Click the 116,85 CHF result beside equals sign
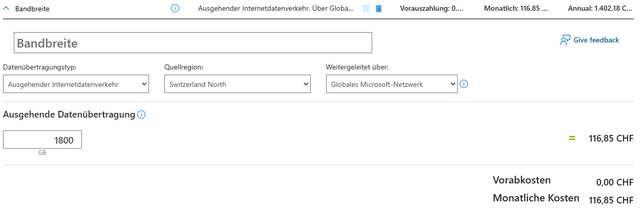Viewport: 644px width, 209px height. click(611, 138)
